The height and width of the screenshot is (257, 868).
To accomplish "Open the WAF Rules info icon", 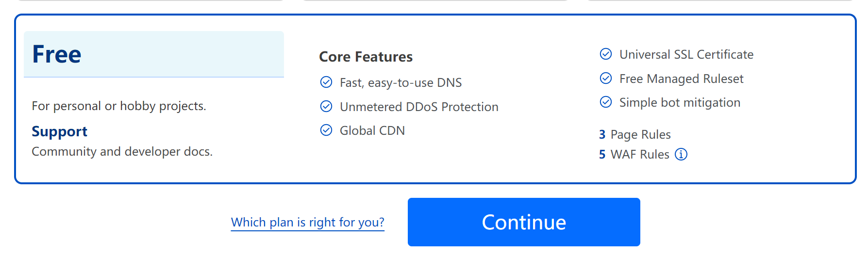I will (681, 154).
